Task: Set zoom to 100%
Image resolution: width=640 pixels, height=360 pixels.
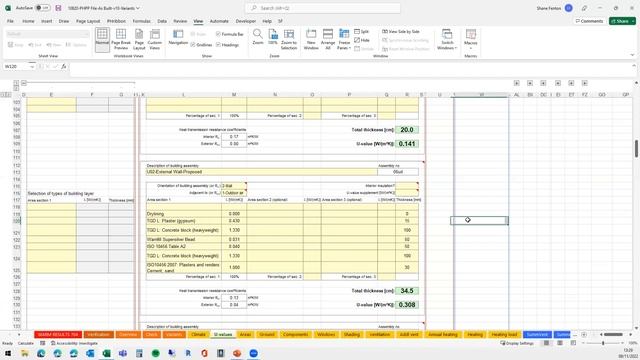Action: click(273, 37)
